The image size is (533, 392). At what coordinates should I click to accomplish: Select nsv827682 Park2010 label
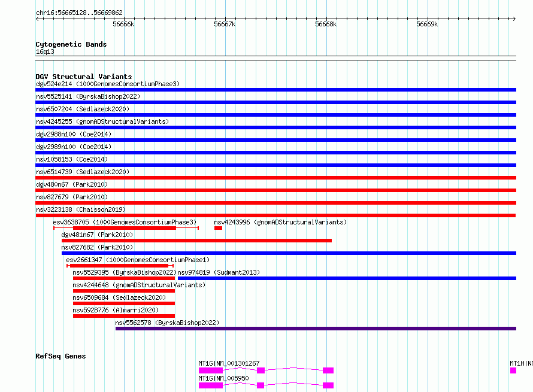click(x=97, y=247)
